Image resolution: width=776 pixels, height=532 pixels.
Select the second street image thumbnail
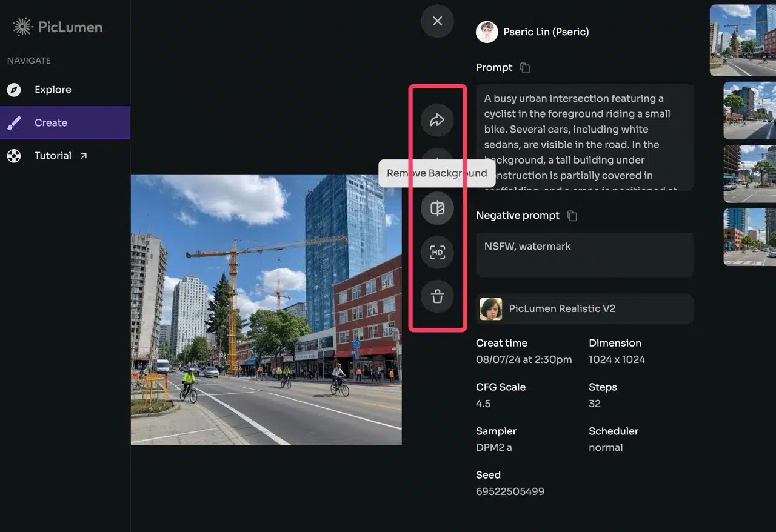pyautogui.click(x=749, y=111)
